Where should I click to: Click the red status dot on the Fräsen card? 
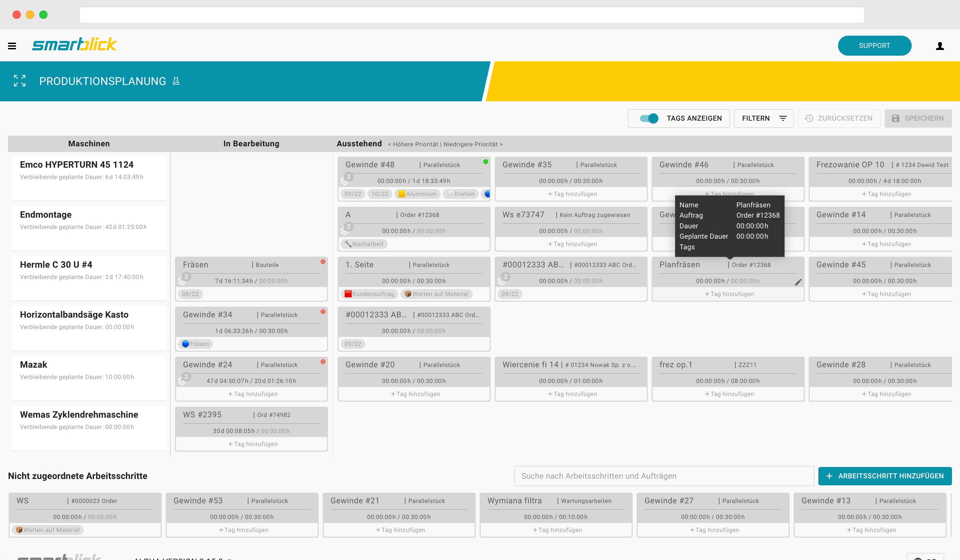(x=323, y=262)
